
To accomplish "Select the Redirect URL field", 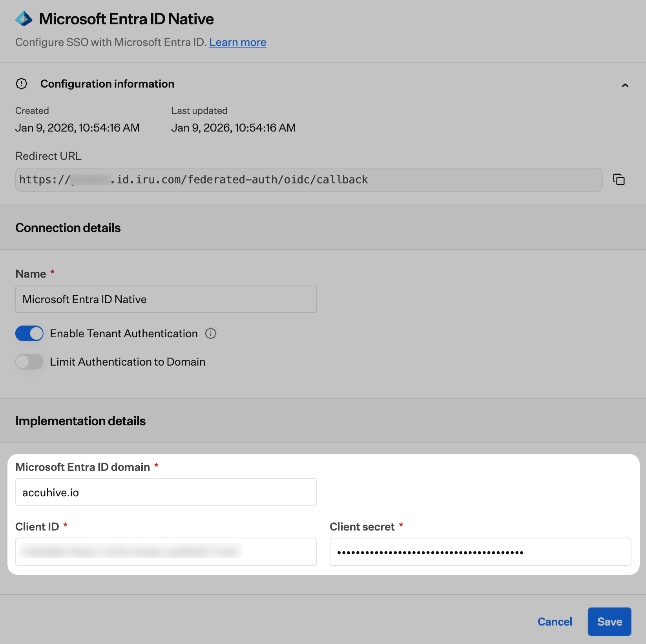I will tap(309, 180).
